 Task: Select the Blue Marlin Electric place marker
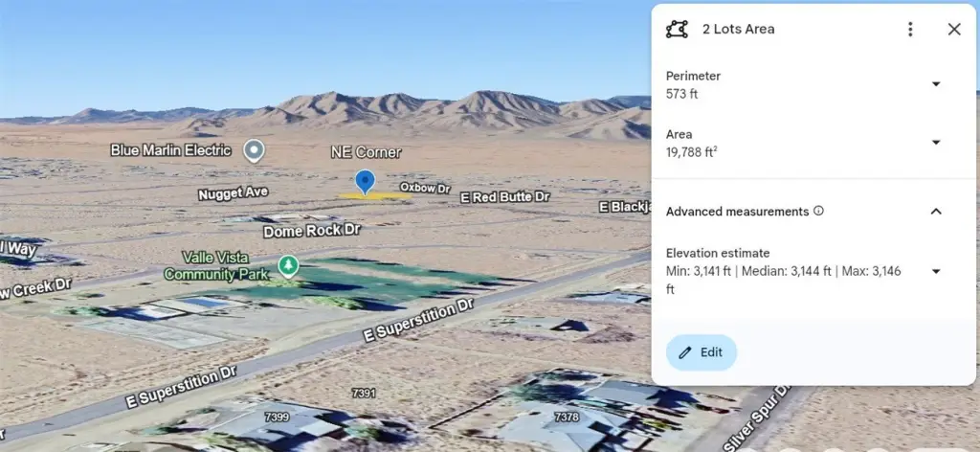(x=253, y=150)
